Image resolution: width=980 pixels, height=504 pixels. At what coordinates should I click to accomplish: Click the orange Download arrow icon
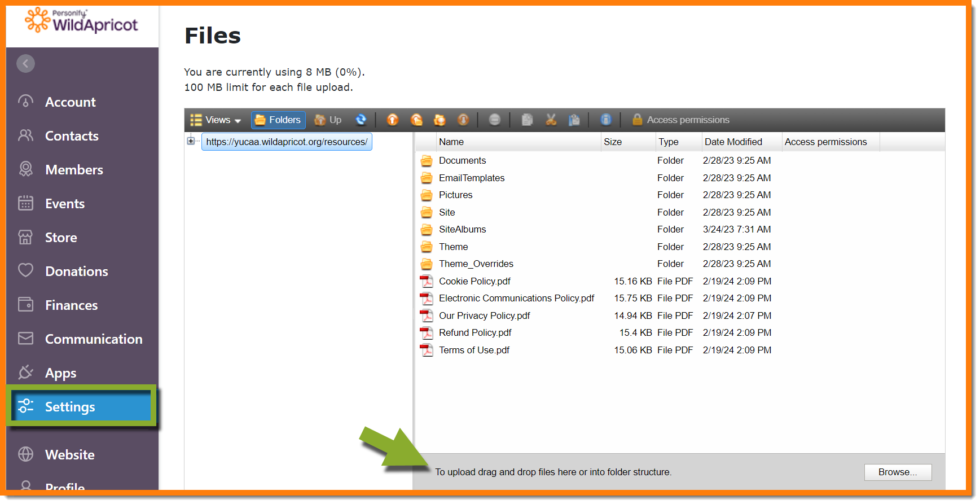coord(463,120)
